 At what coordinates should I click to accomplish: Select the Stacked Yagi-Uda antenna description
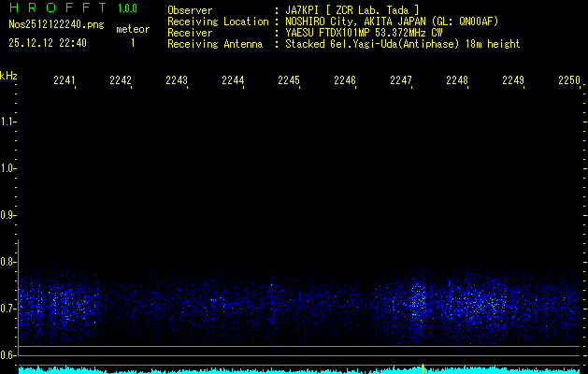click(x=402, y=44)
